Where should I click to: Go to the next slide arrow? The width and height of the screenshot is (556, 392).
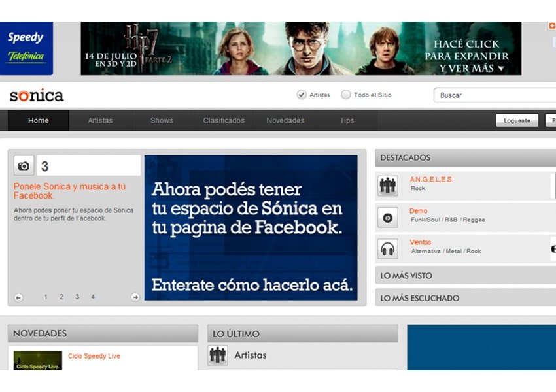click(x=135, y=297)
